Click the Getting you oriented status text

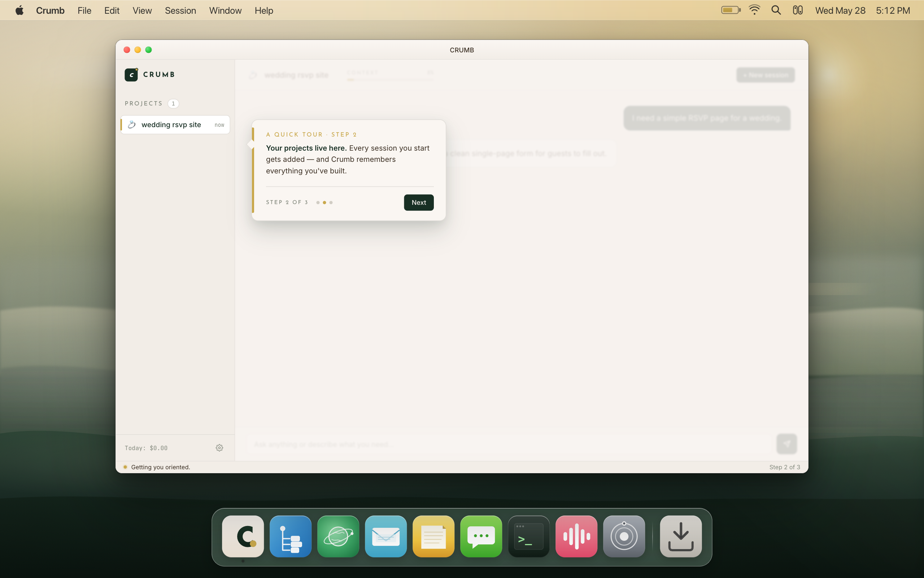(161, 467)
